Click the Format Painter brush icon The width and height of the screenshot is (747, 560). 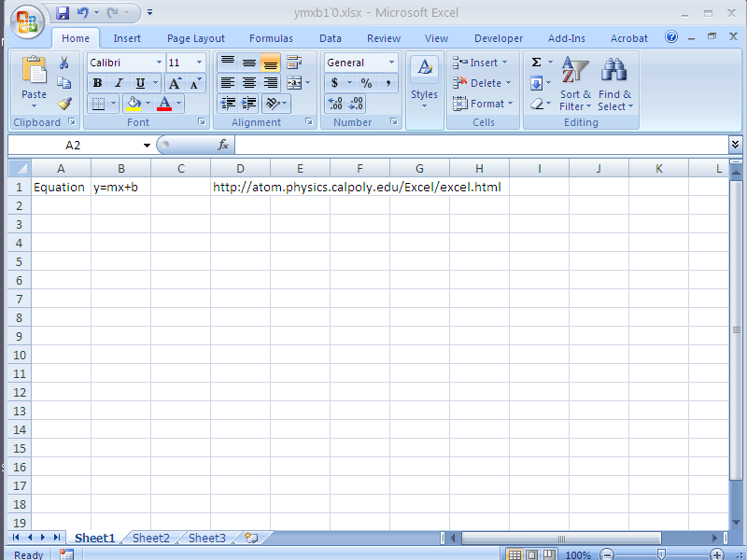tap(64, 104)
